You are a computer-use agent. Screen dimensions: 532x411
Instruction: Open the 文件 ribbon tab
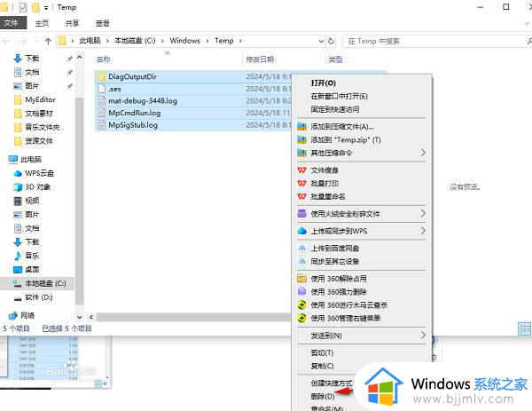point(12,23)
